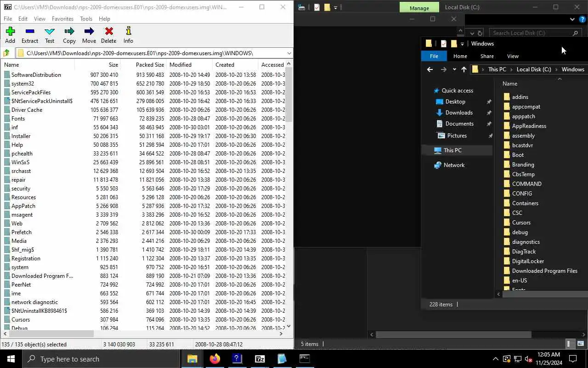Open the View ribbon tab in Explorer

513,56
